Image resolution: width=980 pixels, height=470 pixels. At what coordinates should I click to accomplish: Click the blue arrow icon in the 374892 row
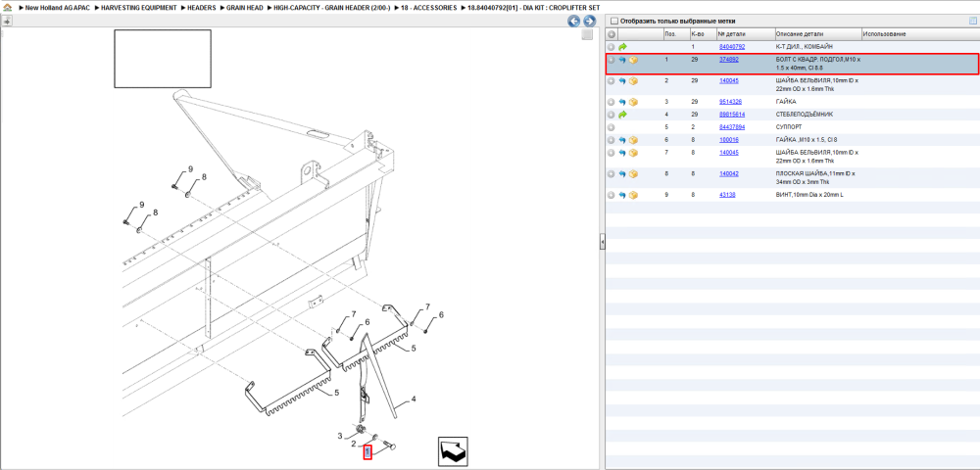(622, 60)
